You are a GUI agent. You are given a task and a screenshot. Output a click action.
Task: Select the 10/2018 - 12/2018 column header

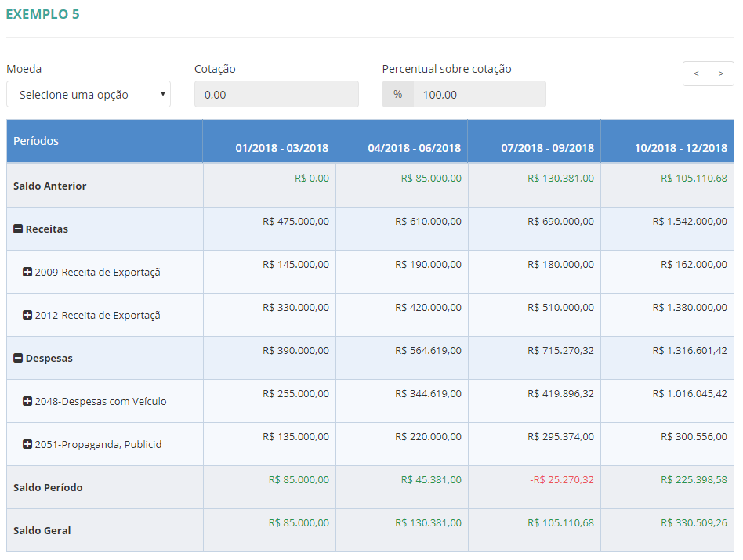click(x=680, y=148)
